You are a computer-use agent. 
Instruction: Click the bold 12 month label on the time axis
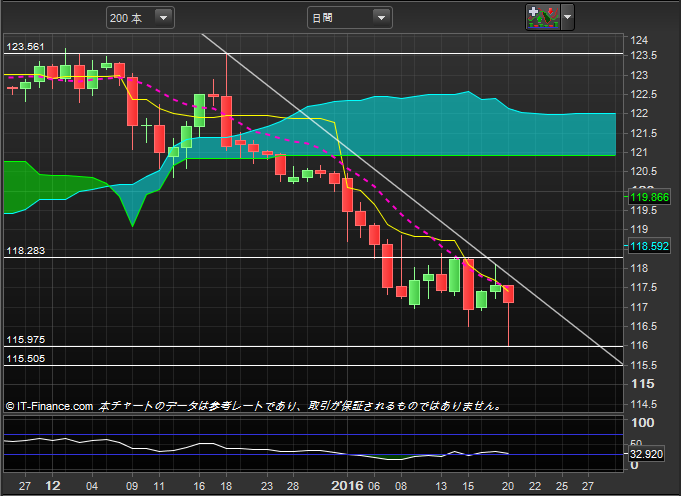53,486
